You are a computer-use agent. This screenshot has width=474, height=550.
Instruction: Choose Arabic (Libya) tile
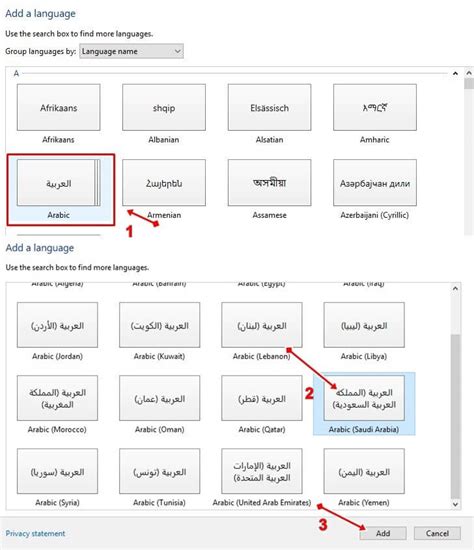point(364,325)
